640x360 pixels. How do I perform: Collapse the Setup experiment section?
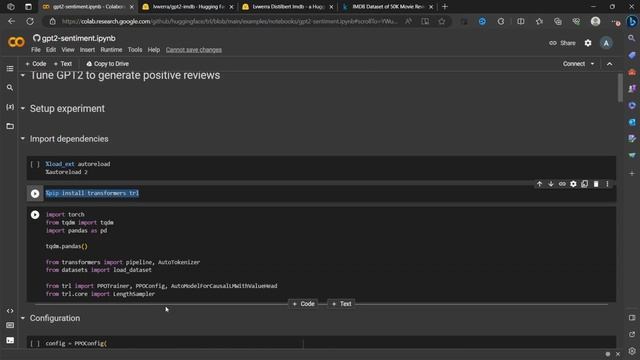tap(23, 109)
